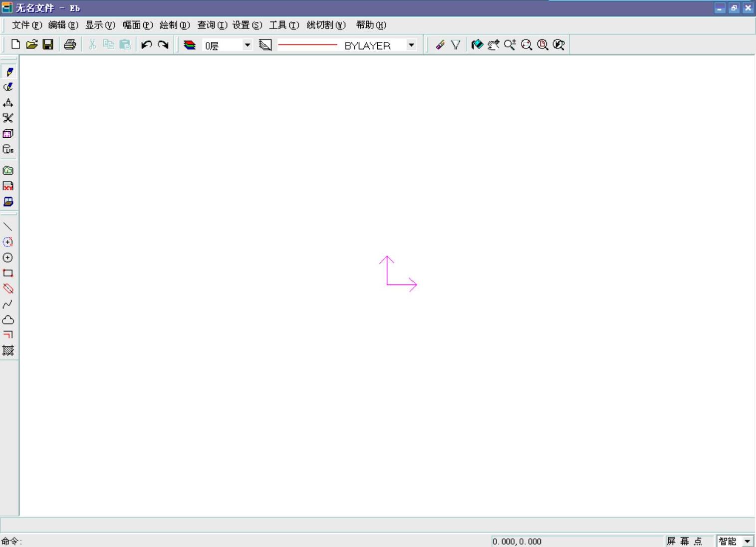Viewport: 756px width, 547px height.
Task: Open the 工具(T) menu
Action: [284, 25]
